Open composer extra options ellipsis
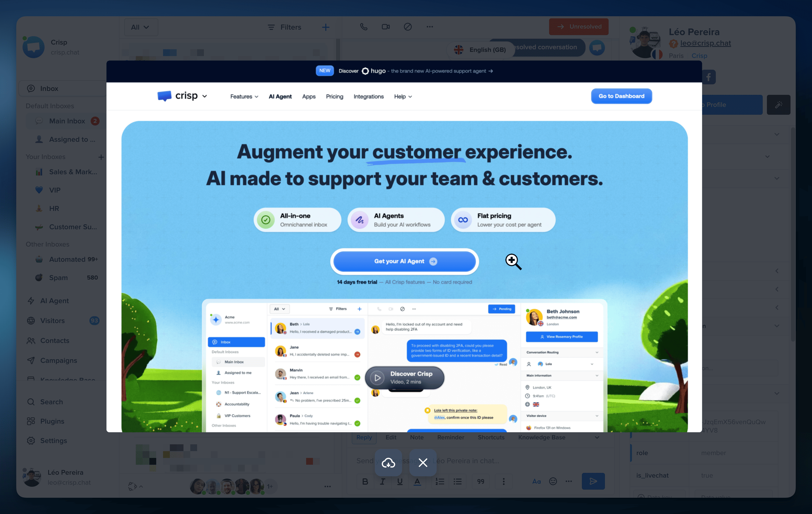The height and width of the screenshot is (514, 812). [569, 481]
